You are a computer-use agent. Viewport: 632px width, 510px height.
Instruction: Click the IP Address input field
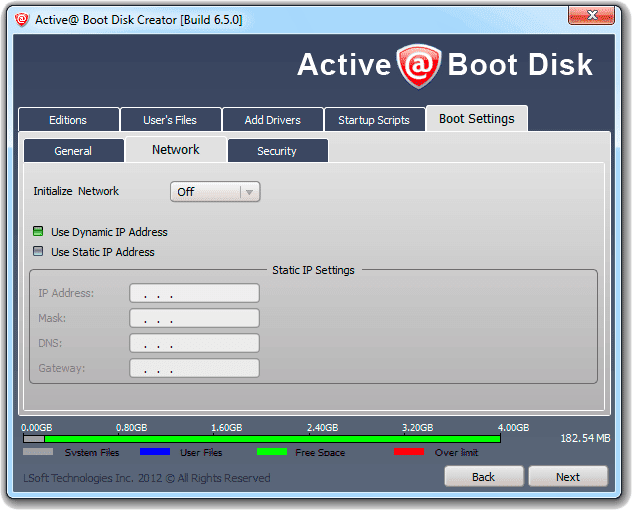tap(194, 293)
